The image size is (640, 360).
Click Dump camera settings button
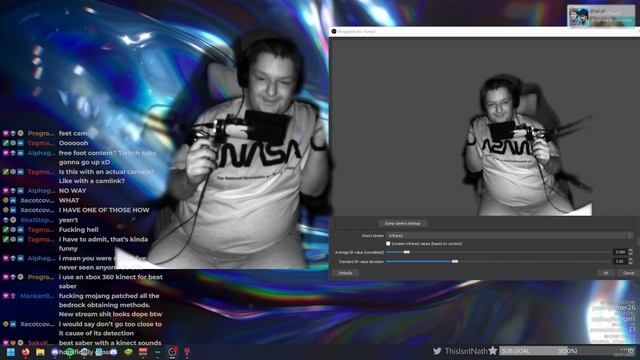click(x=402, y=224)
